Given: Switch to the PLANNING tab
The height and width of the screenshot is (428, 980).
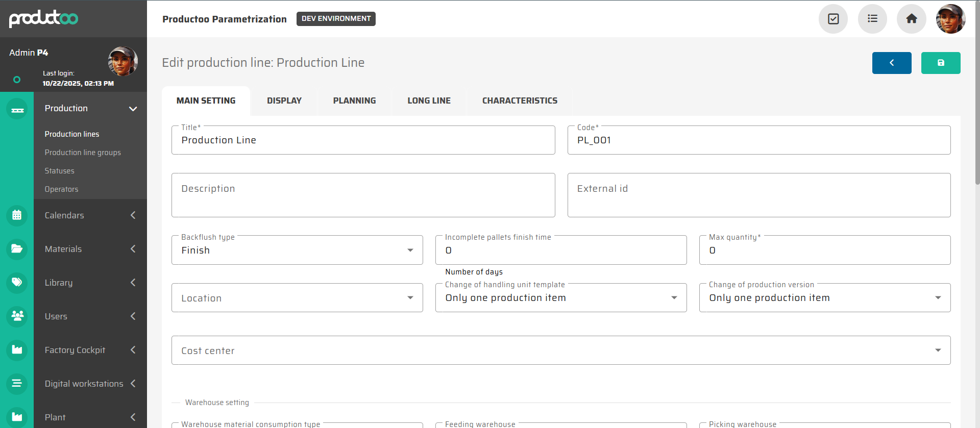Looking at the screenshot, I should (x=354, y=101).
